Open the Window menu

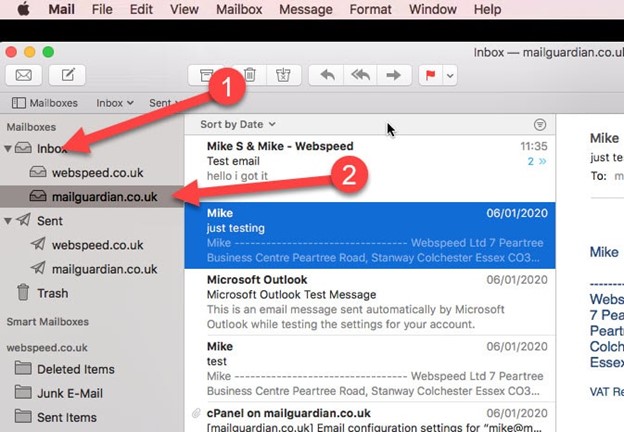click(x=433, y=9)
